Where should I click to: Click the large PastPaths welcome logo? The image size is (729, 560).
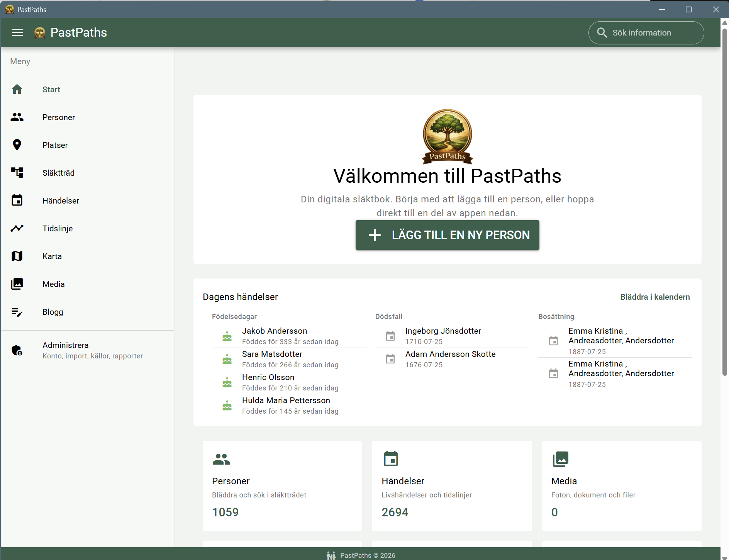[448, 136]
